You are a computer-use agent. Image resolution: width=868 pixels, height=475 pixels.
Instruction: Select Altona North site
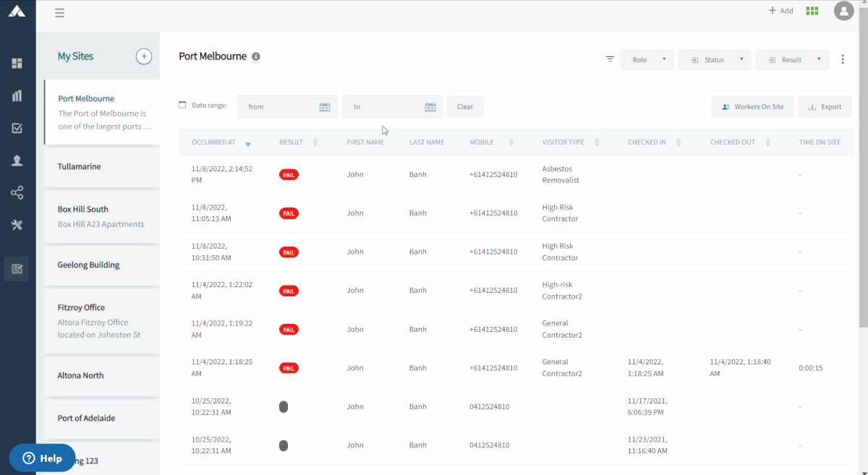(102, 375)
